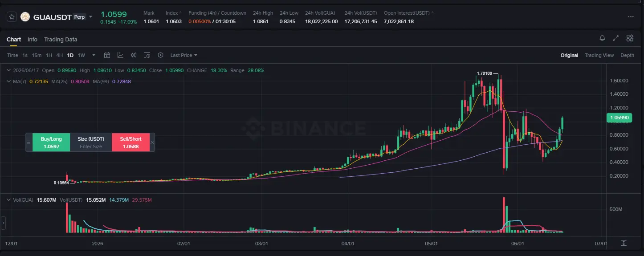This screenshot has height=256, width=644.
Task: Click the Funding (4h) / Countdown label
Action: point(217,13)
